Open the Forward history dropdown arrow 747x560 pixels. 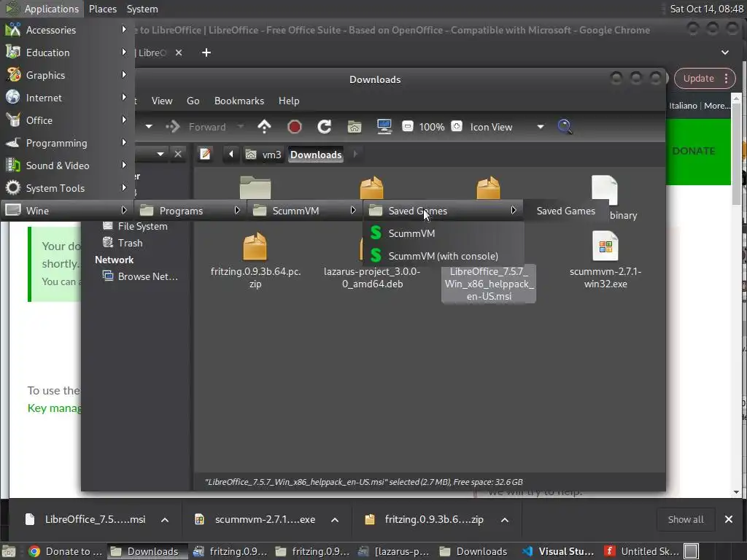241,127
